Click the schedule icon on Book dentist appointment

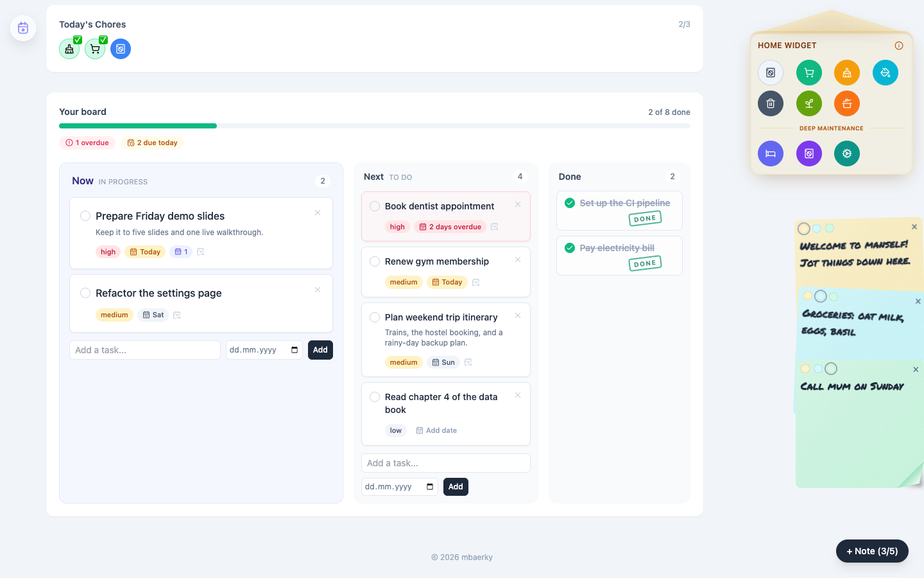(495, 227)
